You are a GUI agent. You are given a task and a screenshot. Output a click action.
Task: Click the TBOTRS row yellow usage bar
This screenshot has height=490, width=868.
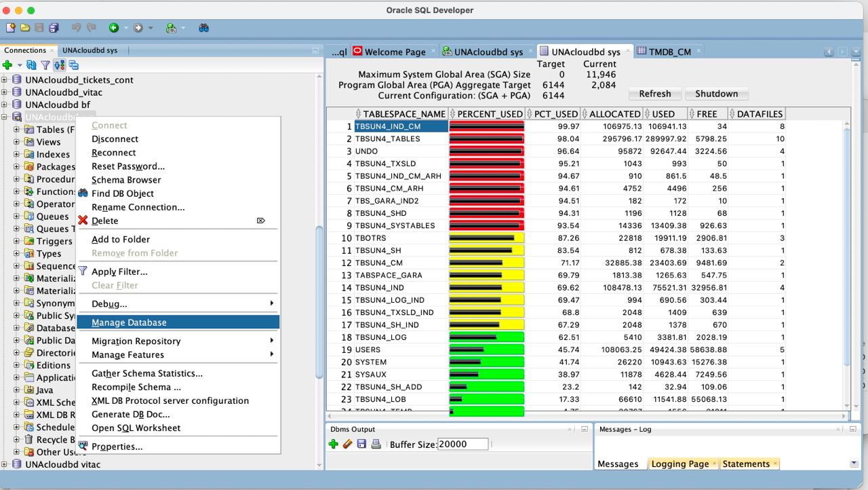[x=487, y=238]
